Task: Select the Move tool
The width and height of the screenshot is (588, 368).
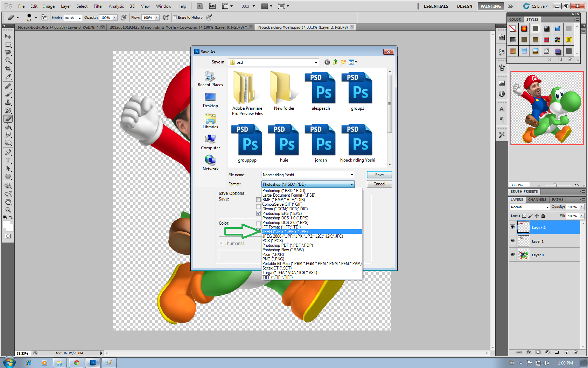Action: coord(8,36)
